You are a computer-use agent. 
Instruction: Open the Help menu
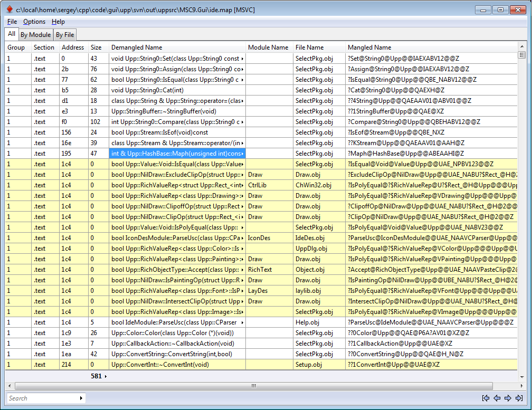(x=58, y=22)
